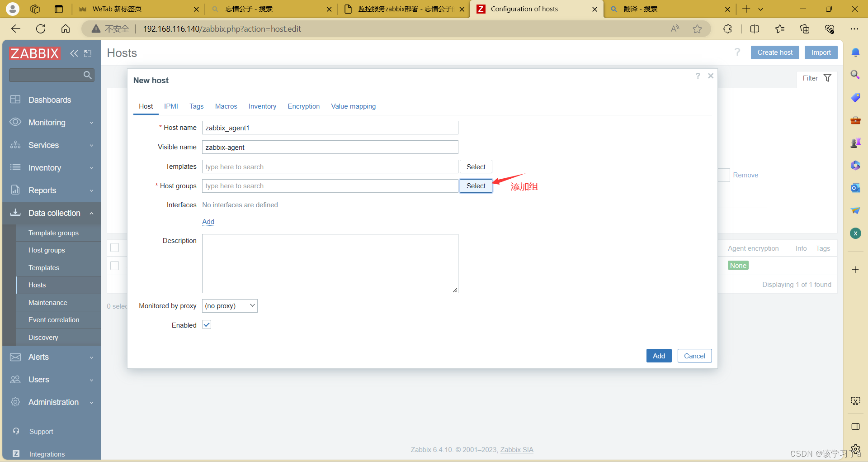Open browser collections icon
This screenshot has width=868, height=462.
805,29
